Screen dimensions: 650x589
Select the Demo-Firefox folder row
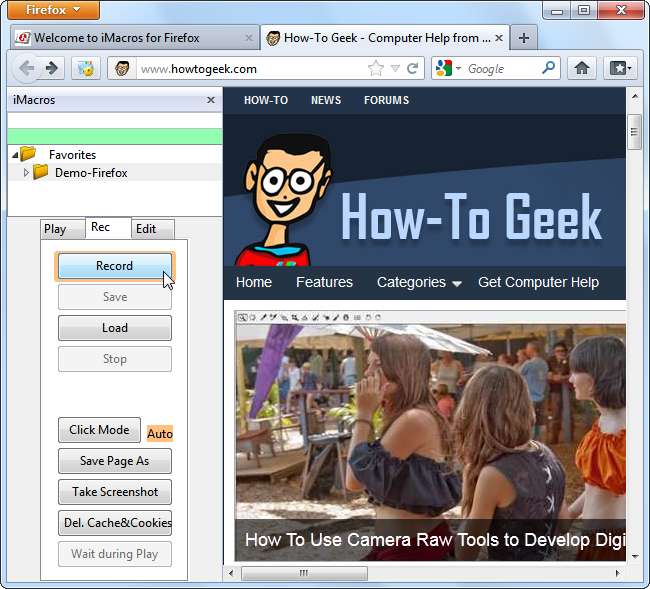coord(115,172)
